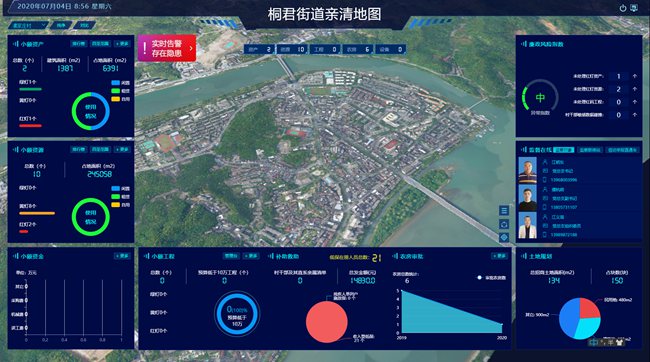Click the phone icon of the second supervisor
Screen dimensions: 650x362
(545, 207)
